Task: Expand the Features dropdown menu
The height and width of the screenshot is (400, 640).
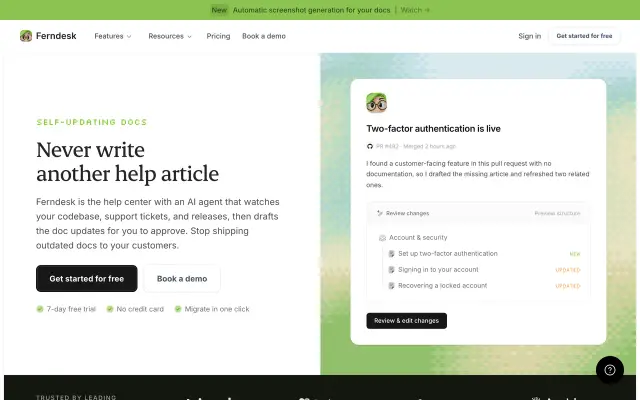Action: pyautogui.click(x=113, y=36)
